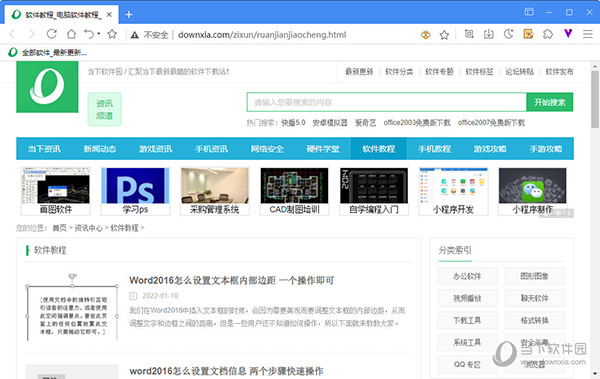Open 论坛转贴 top link

[x=519, y=72]
